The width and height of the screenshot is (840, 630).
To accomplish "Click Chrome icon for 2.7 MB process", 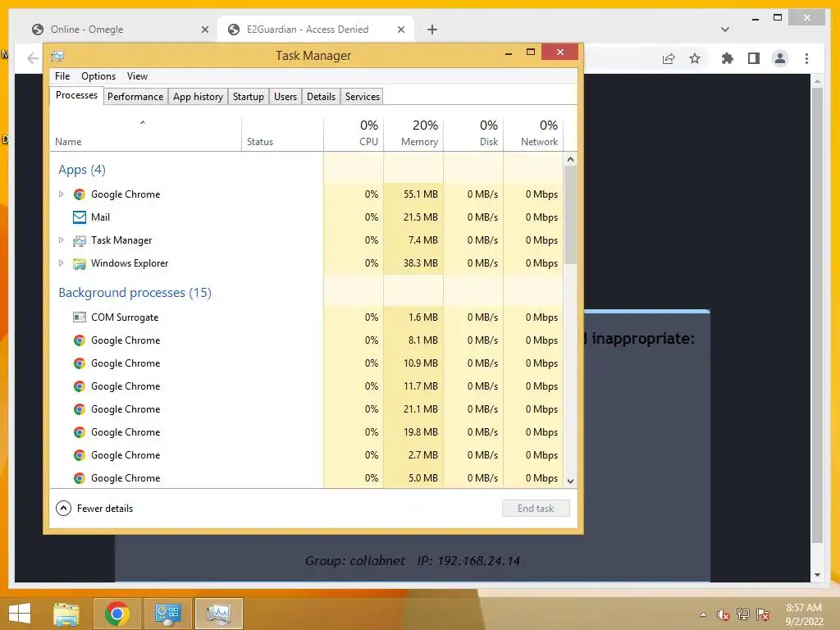I will tap(80, 454).
